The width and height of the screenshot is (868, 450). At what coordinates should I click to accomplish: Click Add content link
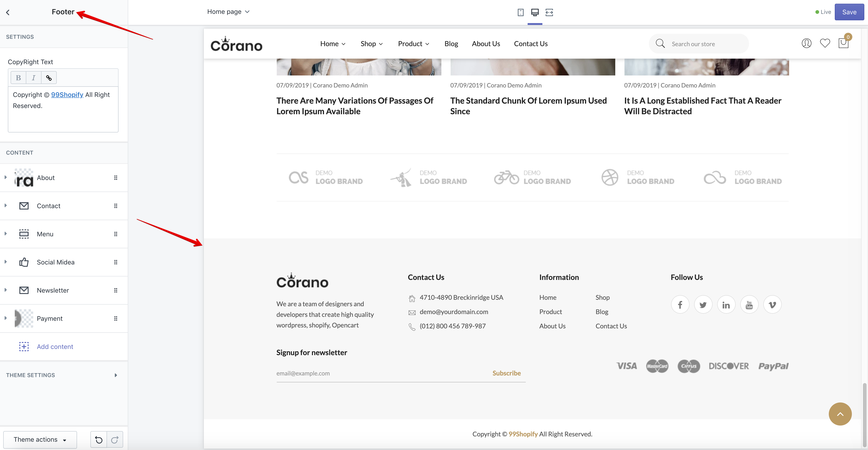[x=55, y=347]
